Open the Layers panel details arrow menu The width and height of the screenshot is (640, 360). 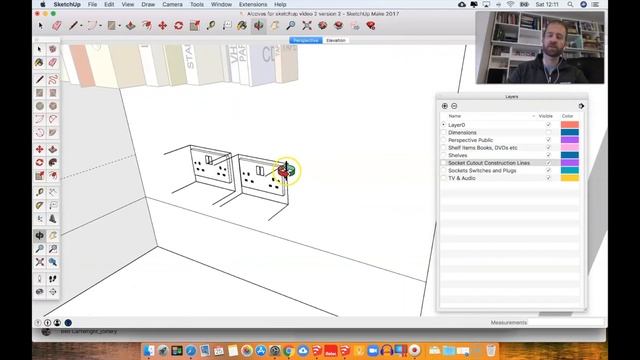coord(581,106)
